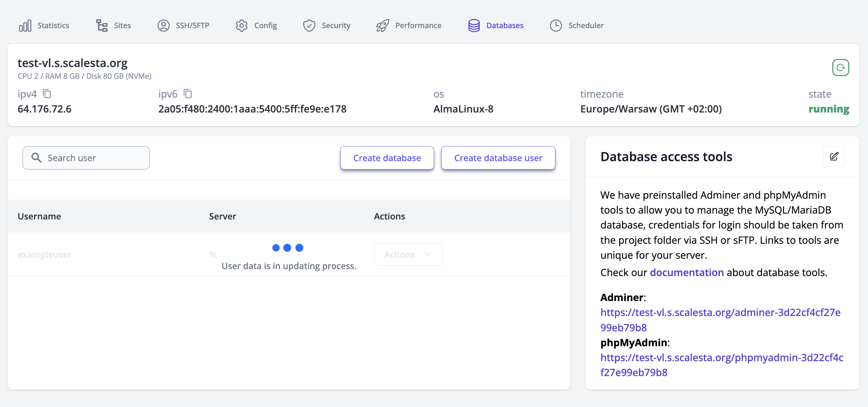
Task: Click the Scheduler clock icon
Action: 556,25
